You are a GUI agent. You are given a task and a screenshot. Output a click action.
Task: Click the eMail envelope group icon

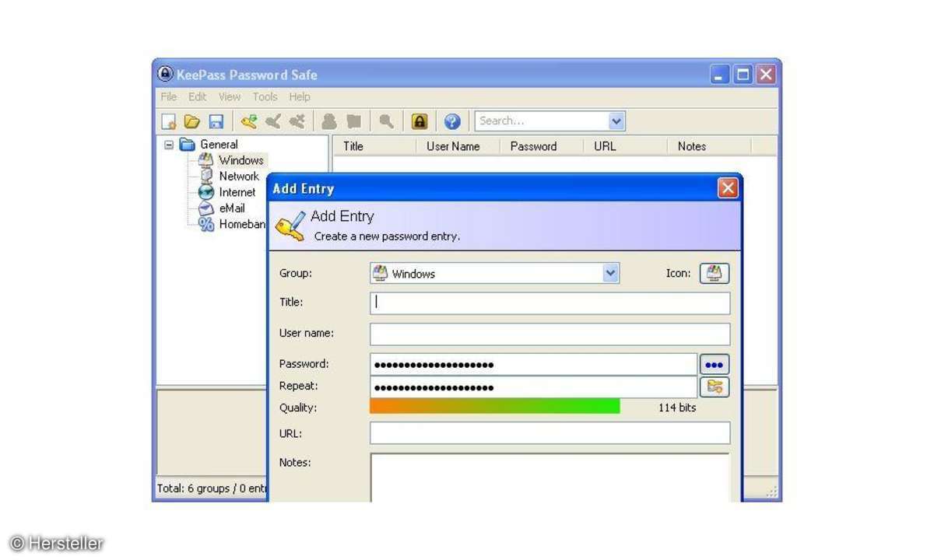206,208
